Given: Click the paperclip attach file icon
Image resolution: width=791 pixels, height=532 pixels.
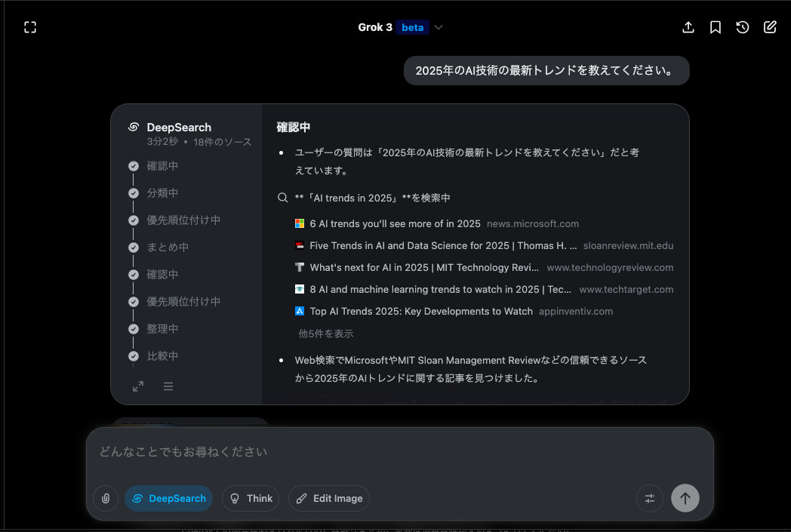Looking at the screenshot, I should [x=106, y=498].
